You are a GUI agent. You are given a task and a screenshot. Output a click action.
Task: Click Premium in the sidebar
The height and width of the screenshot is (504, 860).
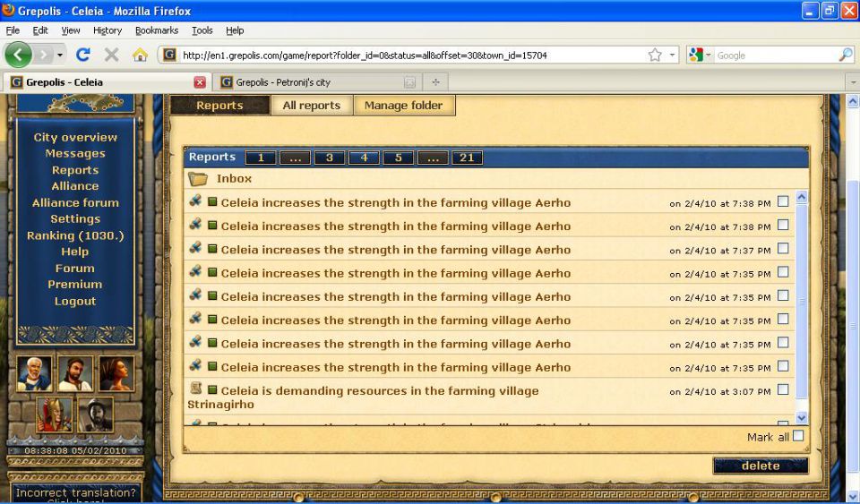[x=75, y=285]
